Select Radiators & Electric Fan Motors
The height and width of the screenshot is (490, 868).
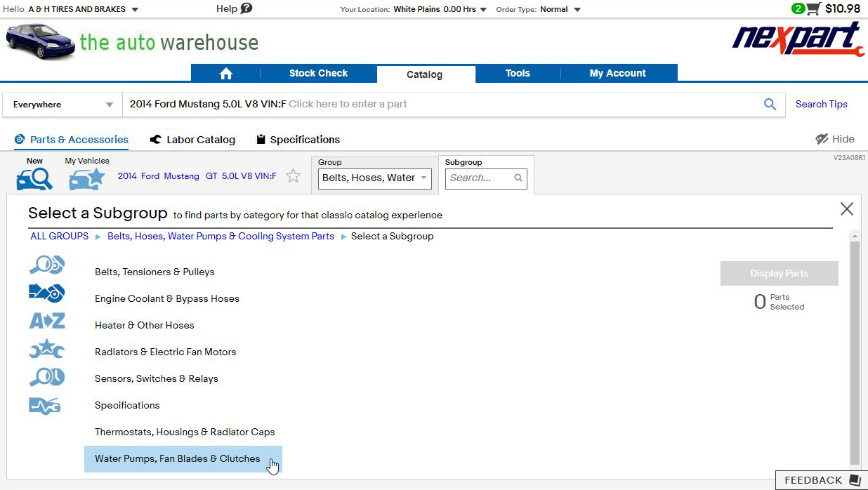pyautogui.click(x=166, y=352)
